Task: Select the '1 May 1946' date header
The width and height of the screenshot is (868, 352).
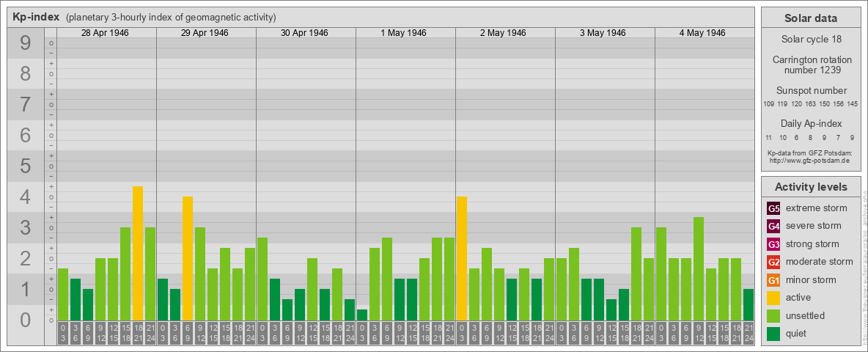Action: (403, 33)
